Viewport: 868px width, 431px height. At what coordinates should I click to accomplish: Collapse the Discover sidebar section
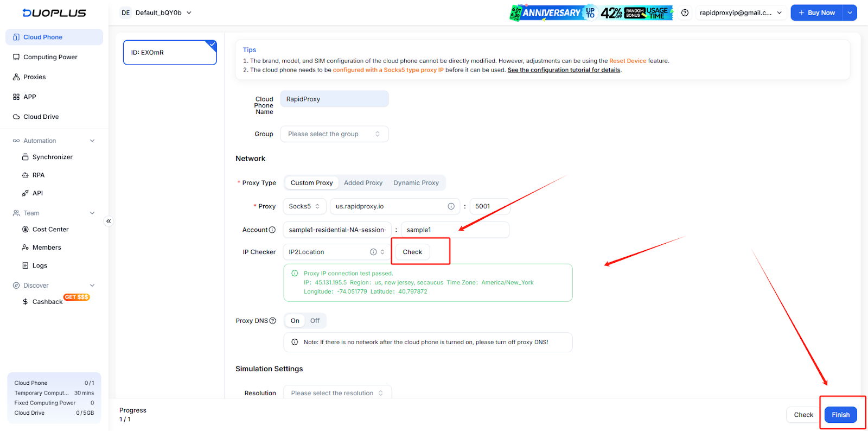[92, 286]
